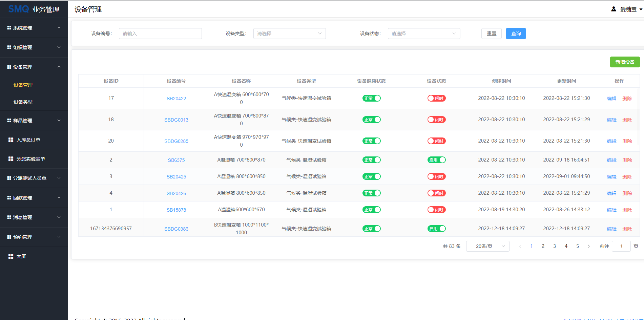Viewport: 644px width, 320px height.
Task: Select the 设备类型 submenu item
Action: [23, 102]
